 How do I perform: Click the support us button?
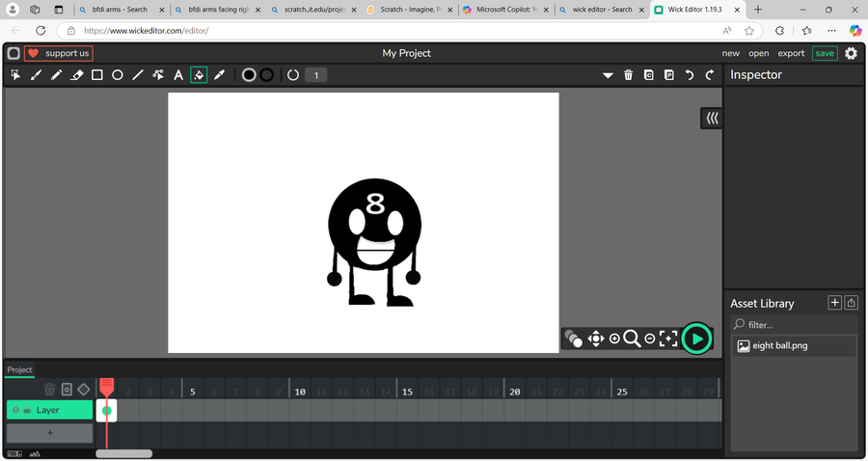click(x=58, y=53)
